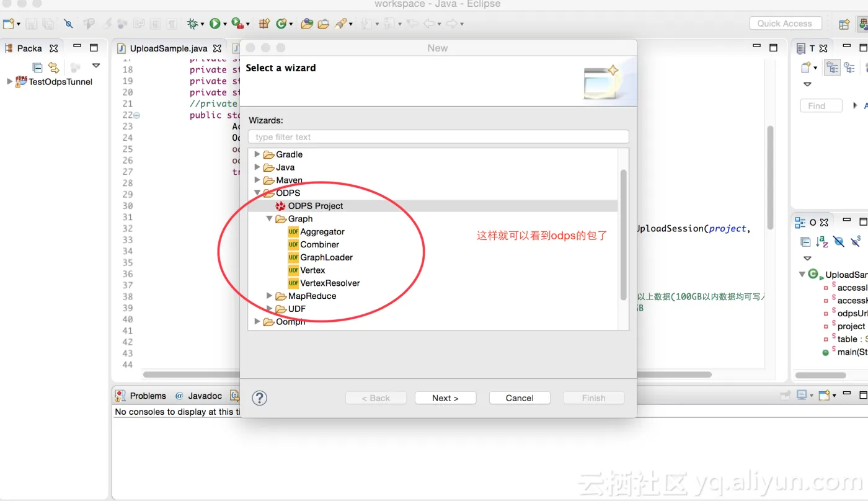Toggle Scheduled view in Task List

pos(849,68)
